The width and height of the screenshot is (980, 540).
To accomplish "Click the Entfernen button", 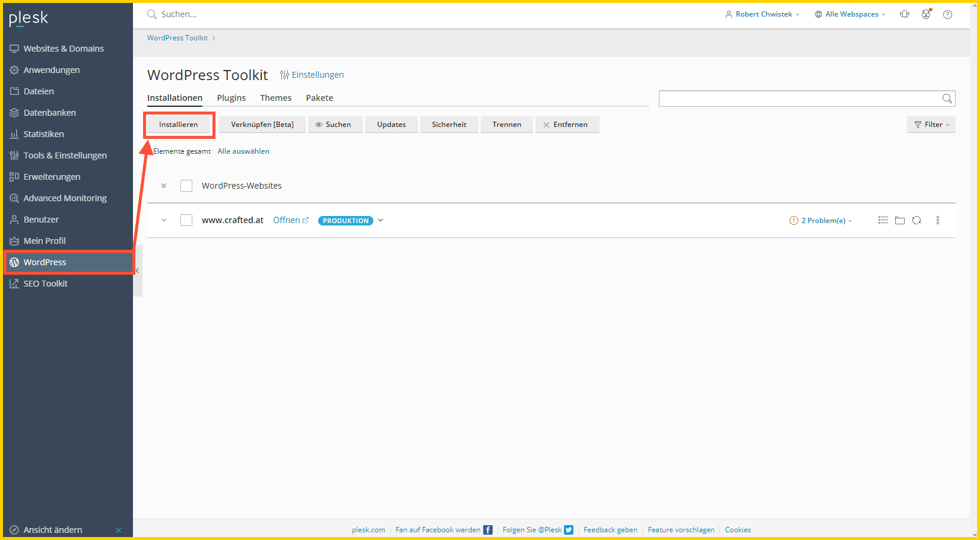I will point(567,125).
